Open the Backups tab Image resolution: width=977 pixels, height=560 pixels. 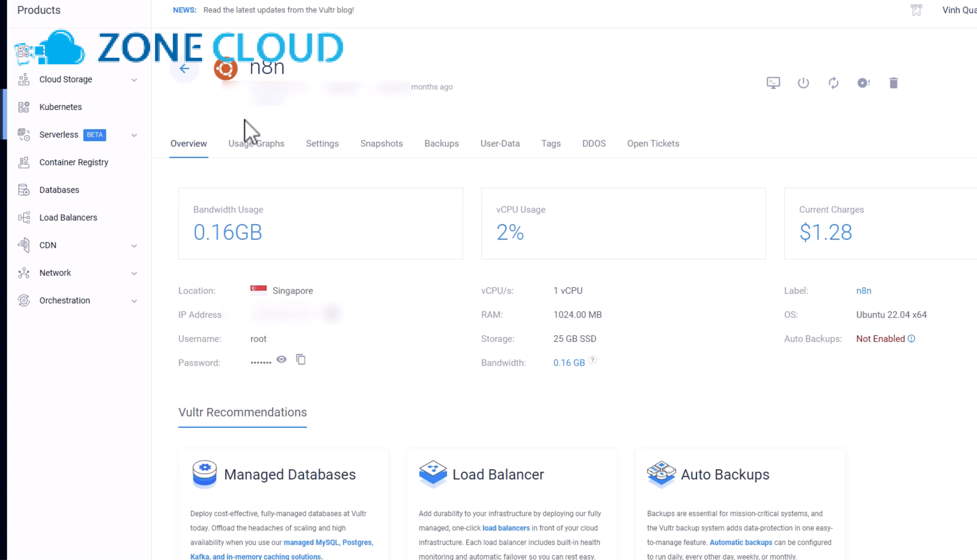click(442, 143)
